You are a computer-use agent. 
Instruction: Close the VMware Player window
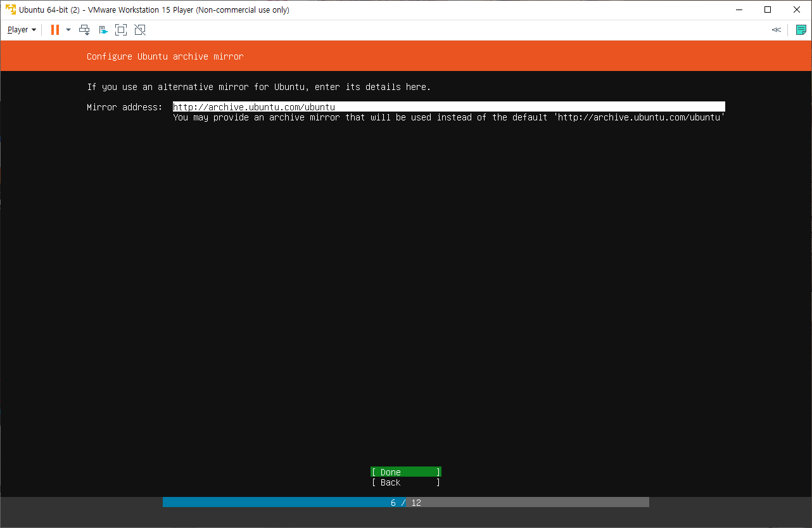click(x=797, y=10)
